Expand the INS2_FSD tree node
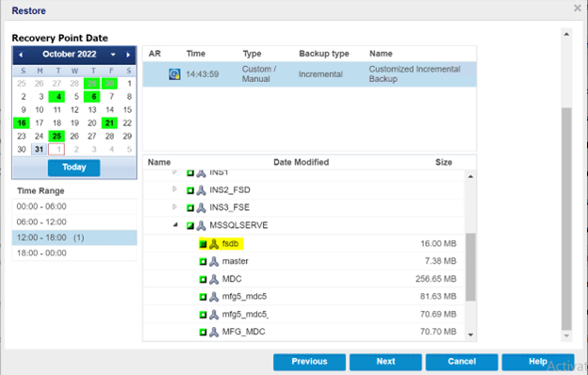Image resolution: width=588 pixels, height=375 pixels. pos(174,189)
